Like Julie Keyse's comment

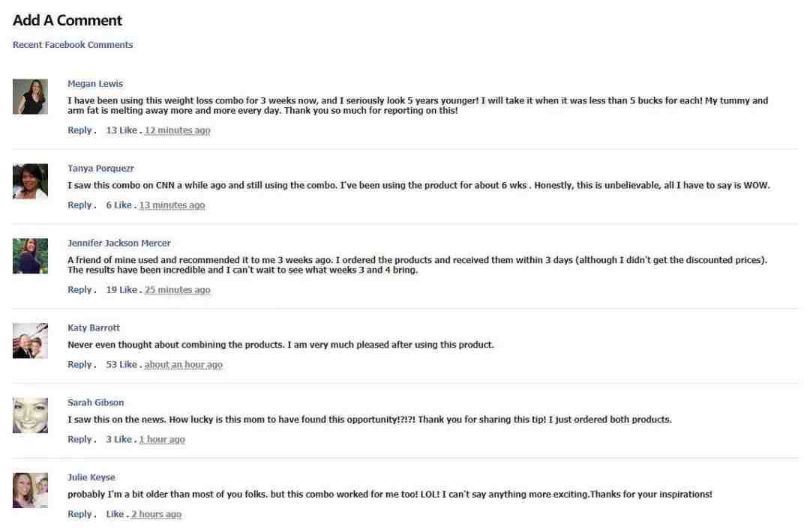(x=115, y=514)
